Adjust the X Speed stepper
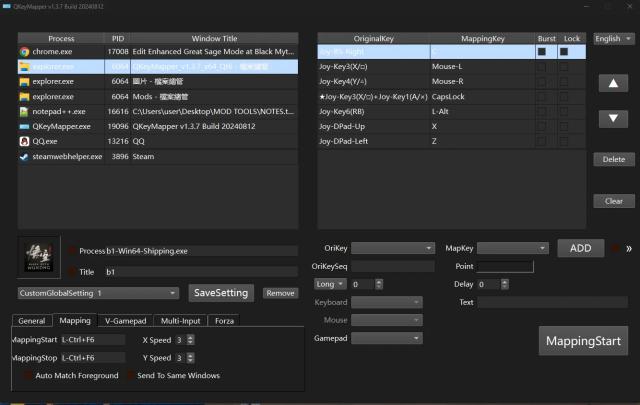This screenshot has height=405, width=640. click(190, 340)
